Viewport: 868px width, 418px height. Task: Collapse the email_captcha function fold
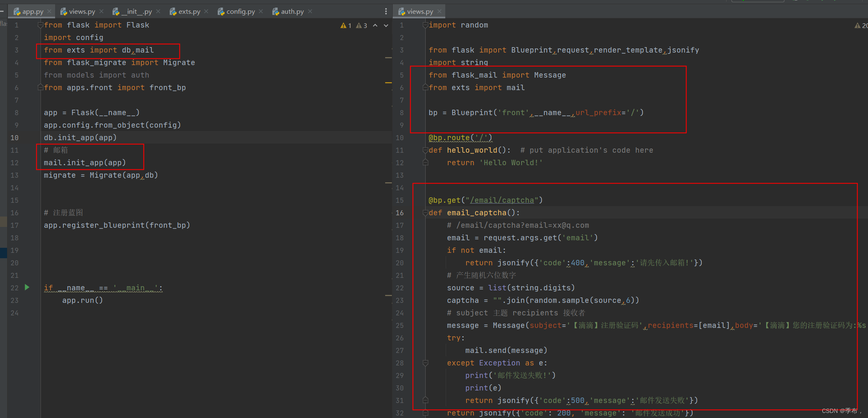tap(425, 213)
